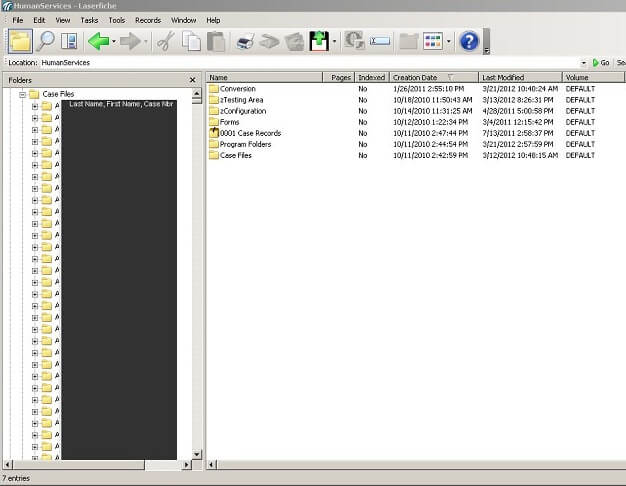The height and width of the screenshot is (486, 626).
Task: Click the 7 entries status bar text
Action: (x=16, y=478)
